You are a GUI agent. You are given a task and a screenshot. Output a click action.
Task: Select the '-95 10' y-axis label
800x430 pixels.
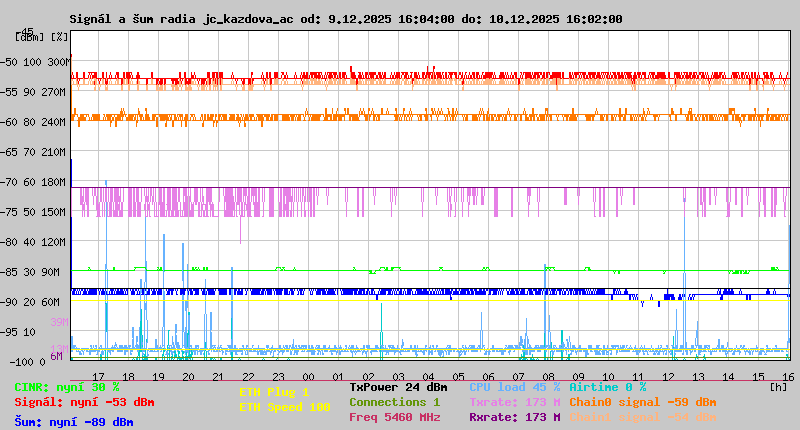pos(18,333)
